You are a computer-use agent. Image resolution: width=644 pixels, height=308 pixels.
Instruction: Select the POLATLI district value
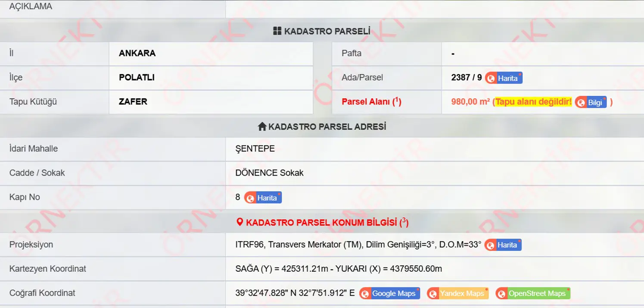(137, 78)
